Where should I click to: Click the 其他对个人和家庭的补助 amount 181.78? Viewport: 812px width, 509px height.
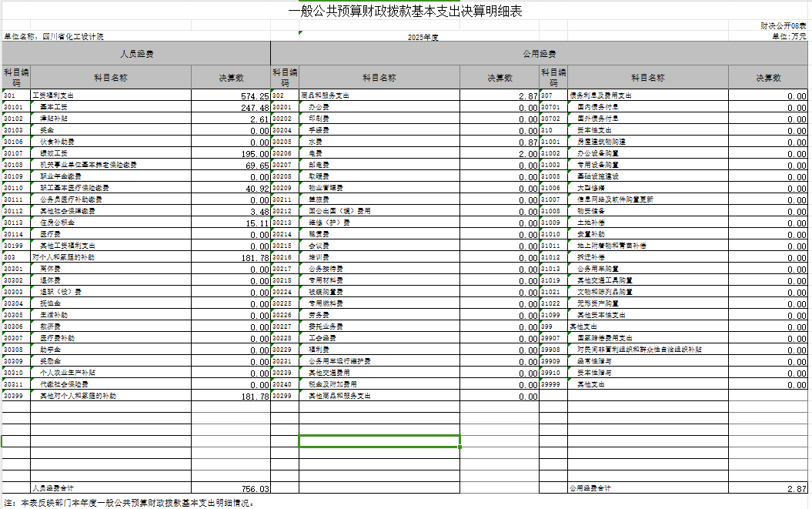[x=231, y=396]
